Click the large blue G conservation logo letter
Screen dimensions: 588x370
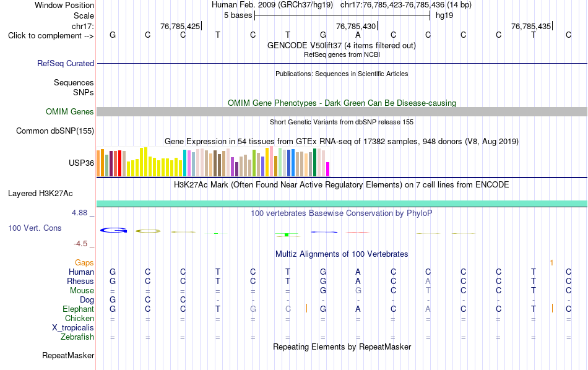coord(114,230)
